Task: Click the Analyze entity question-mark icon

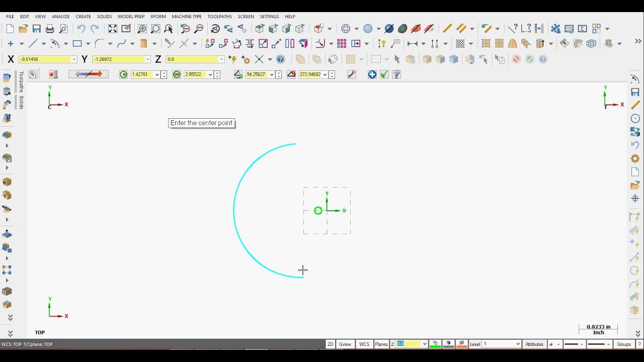Action: coord(513,29)
